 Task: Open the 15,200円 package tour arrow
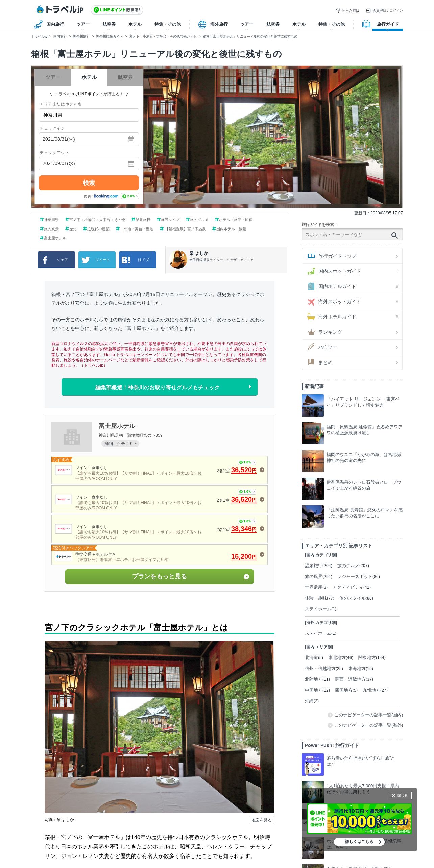click(262, 554)
